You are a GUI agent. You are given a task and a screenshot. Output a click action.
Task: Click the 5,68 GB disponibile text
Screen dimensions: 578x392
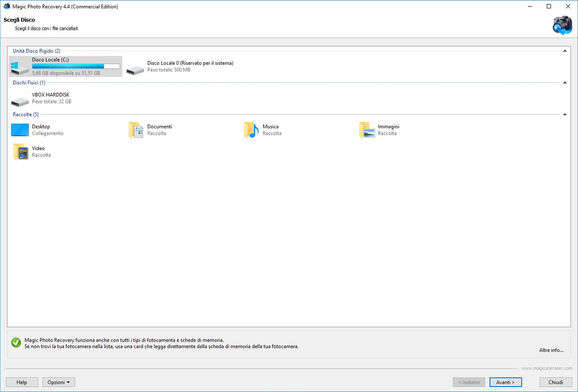pyautogui.click(x=66, y=73)
